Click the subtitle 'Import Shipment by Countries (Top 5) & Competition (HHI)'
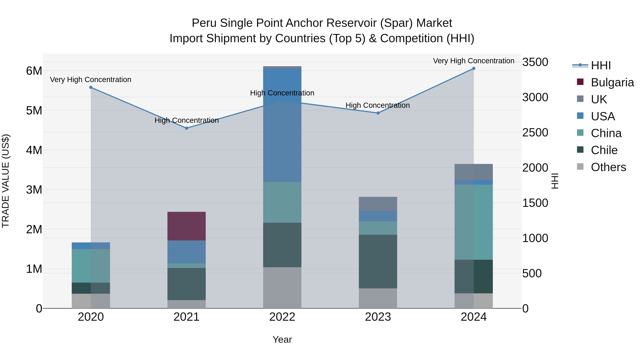644x362 pixels. (x=322, y=38)
